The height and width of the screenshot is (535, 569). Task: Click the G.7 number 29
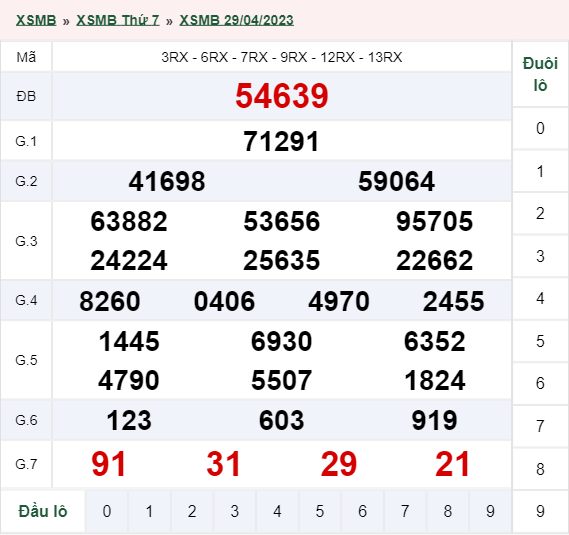tap(339, 464)
